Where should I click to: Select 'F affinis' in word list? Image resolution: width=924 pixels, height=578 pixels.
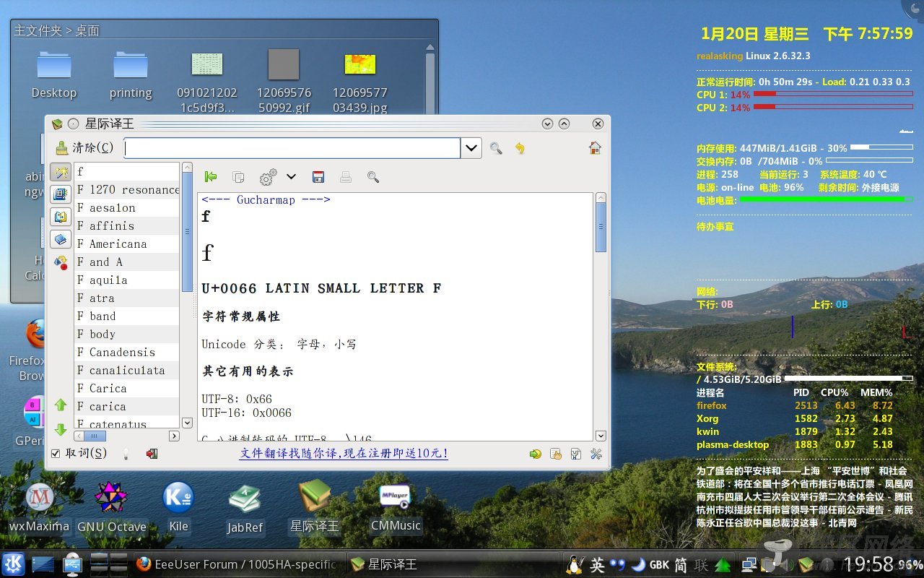click(x=127, y=226)
